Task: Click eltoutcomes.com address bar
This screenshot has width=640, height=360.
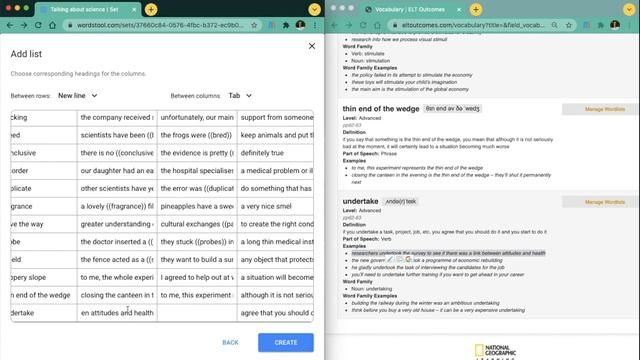Action: pyautogui.click(x=473, y=25)
